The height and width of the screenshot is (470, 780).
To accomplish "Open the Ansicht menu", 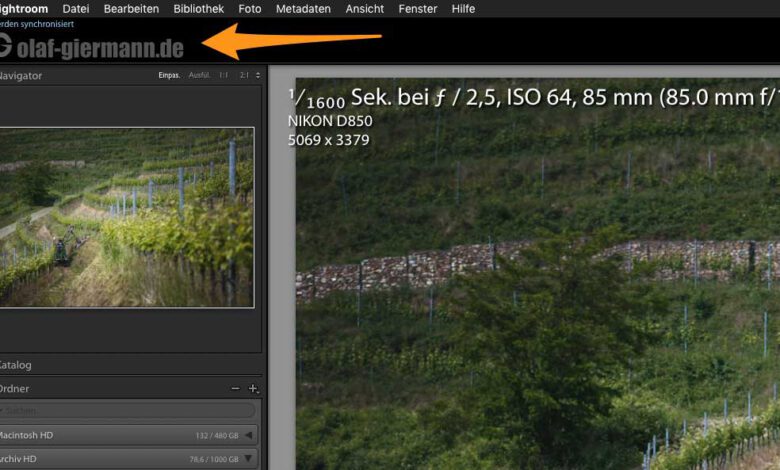I will coord(365,8).
